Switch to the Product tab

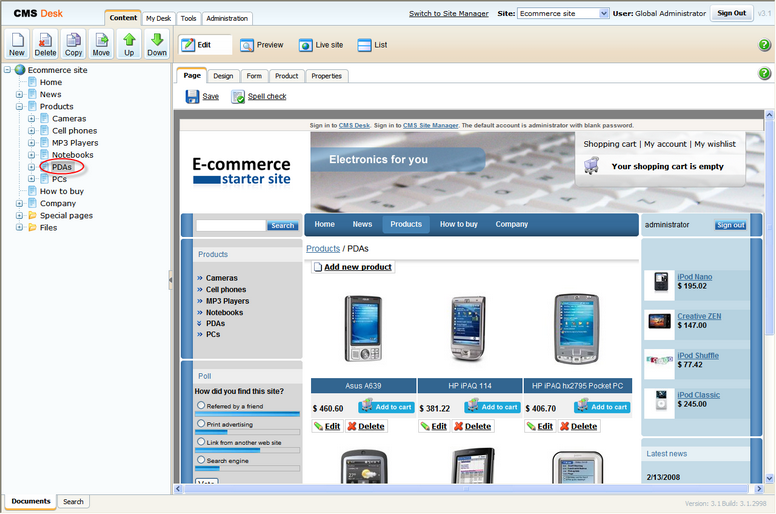pos(287,76)
